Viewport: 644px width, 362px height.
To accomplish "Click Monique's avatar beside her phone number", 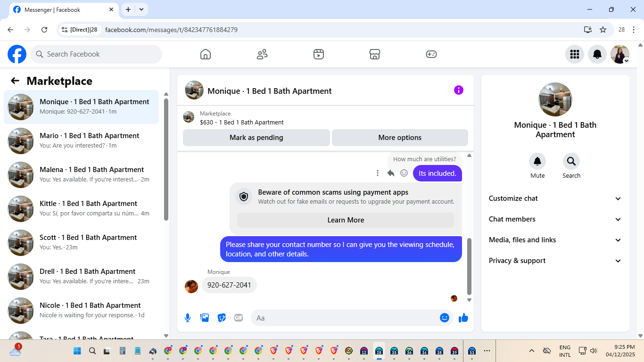I will tap(191, 286).
